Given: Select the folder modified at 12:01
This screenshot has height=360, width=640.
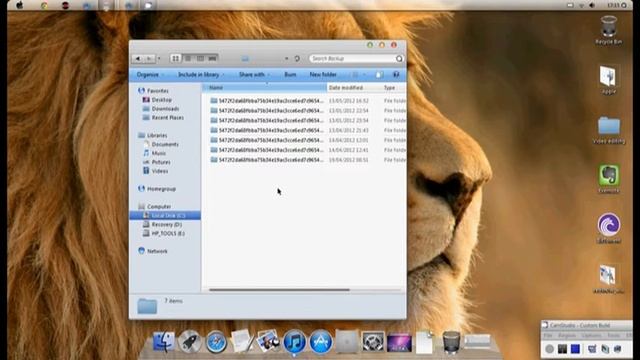Looking at the screenshot, I should click(x=308, y=140).
